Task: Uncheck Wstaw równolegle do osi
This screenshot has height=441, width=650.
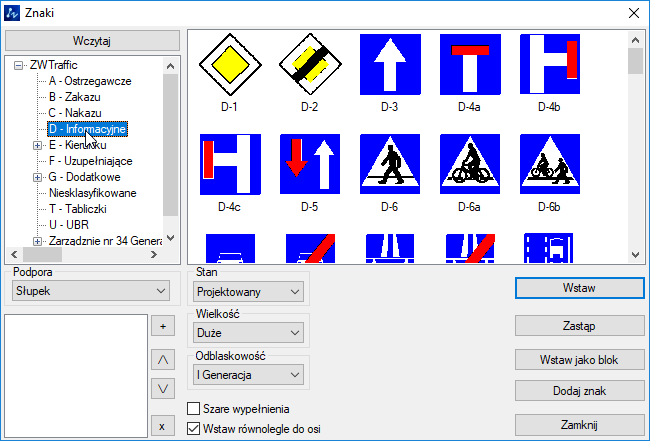Action: pos(196,429)
